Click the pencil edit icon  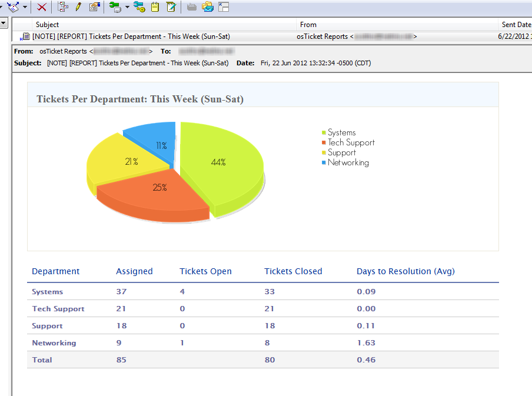(x=78, y=7)
